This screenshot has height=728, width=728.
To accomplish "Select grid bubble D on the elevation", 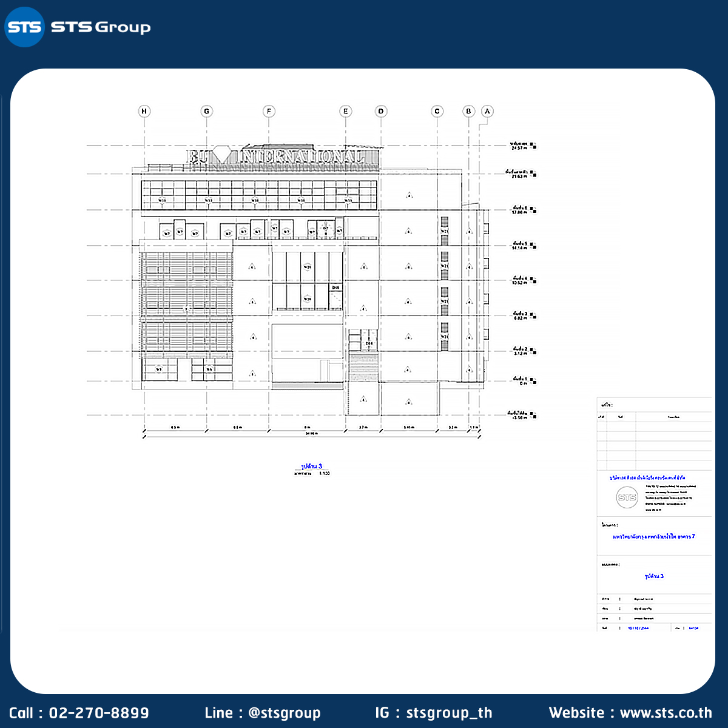I will pyautogui.click(x=381, y=111).
